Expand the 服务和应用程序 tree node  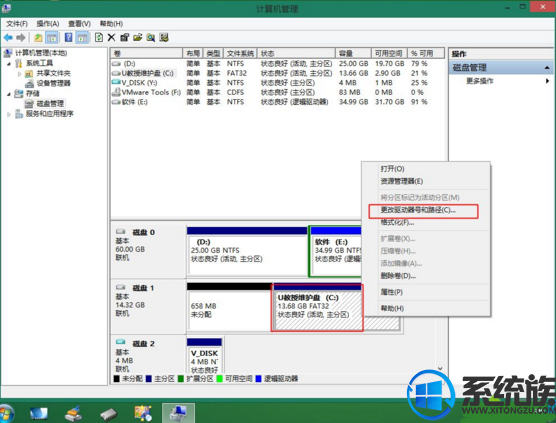tap(9, 114)
